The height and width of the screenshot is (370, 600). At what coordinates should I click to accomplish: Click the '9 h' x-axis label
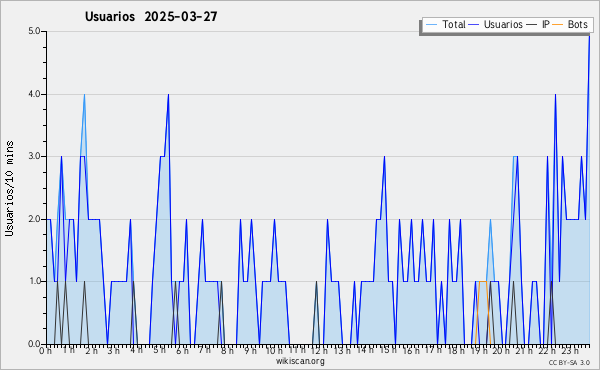point(250,350)
